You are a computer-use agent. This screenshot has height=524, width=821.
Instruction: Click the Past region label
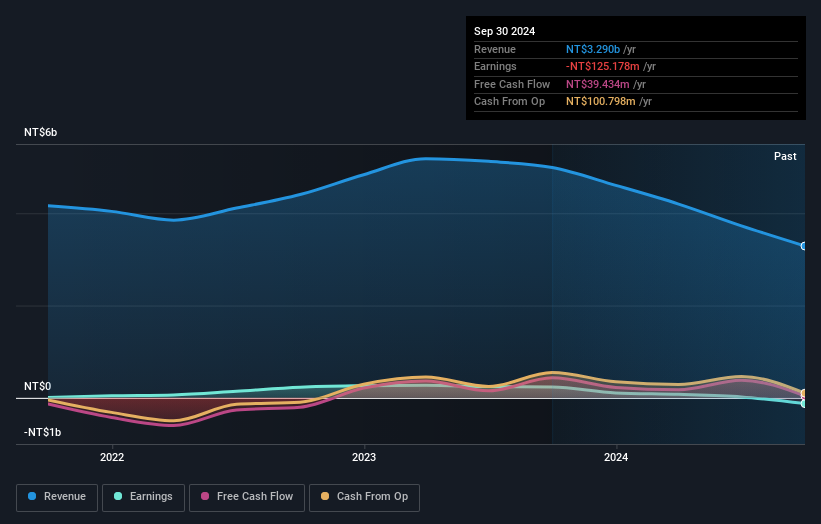click(785, 157)
